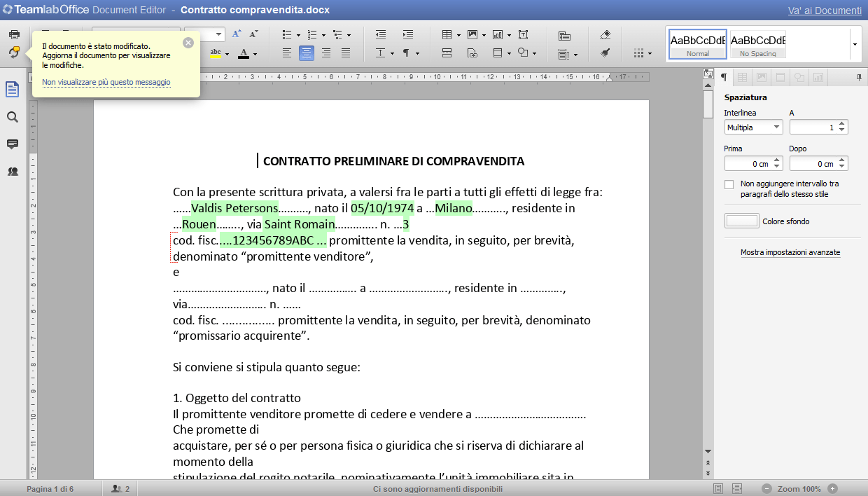Insert a text box

point(523,34)
